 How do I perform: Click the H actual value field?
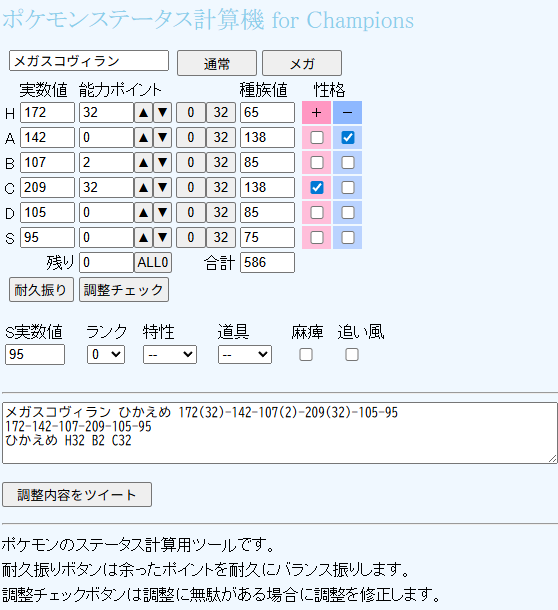click(x=47, y=112)
